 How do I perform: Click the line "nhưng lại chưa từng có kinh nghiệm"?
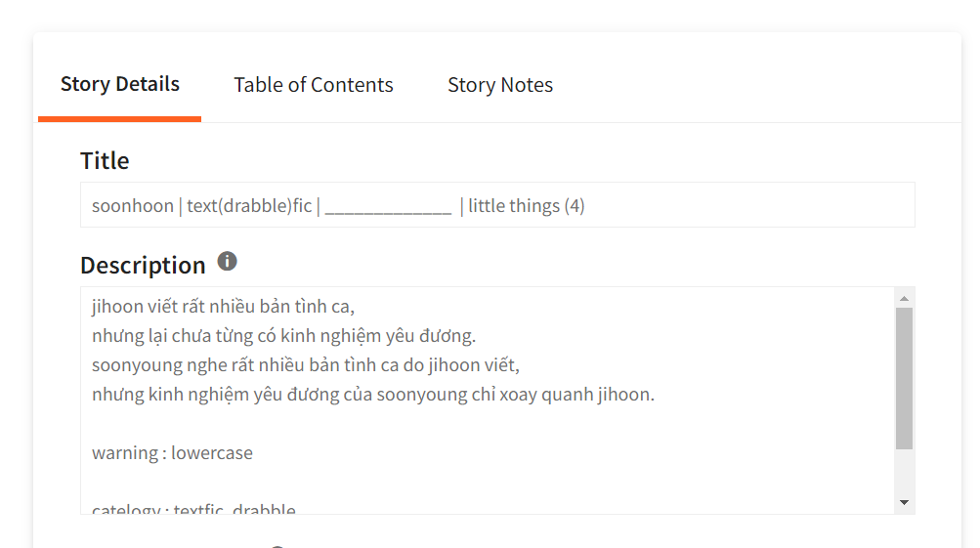[x=283, y=336]
